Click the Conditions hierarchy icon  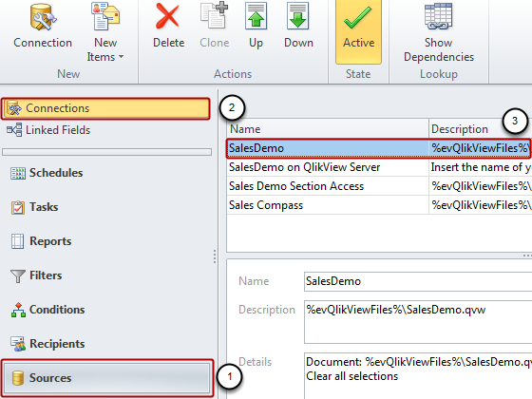click(18, 310)
